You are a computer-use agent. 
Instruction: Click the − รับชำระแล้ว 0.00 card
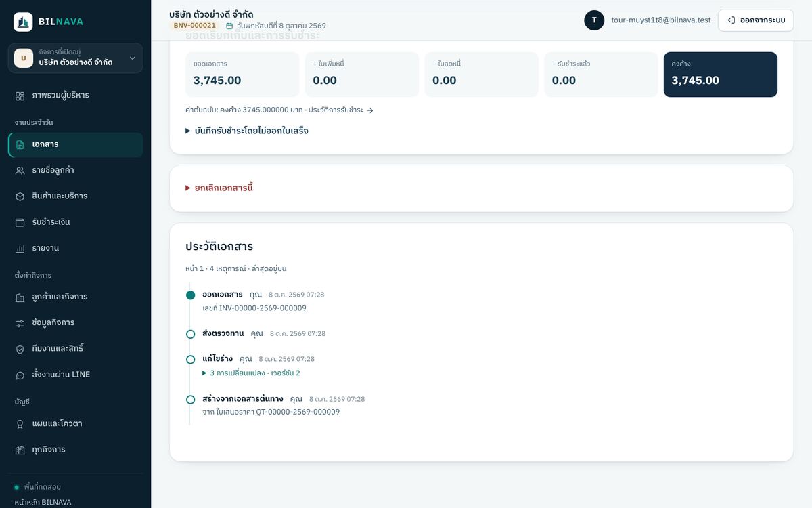601,75
